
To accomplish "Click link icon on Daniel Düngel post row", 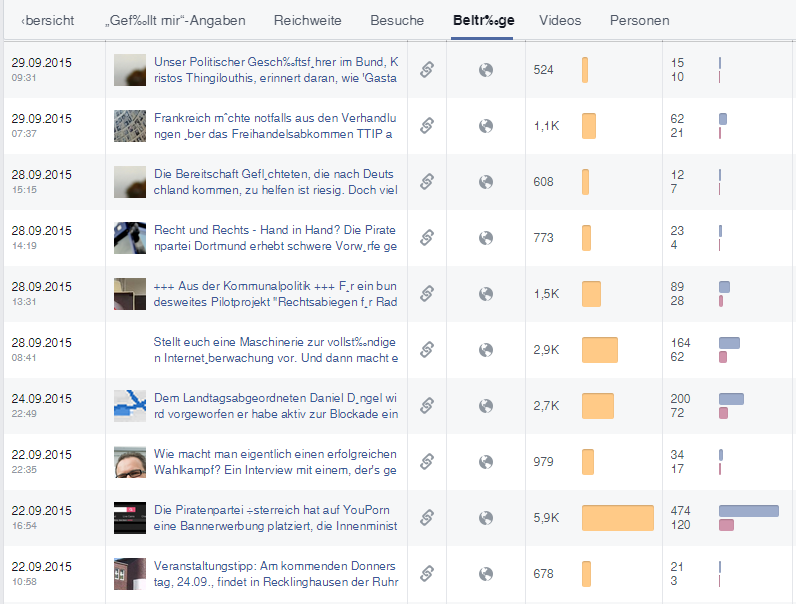I will coord(427,406).
